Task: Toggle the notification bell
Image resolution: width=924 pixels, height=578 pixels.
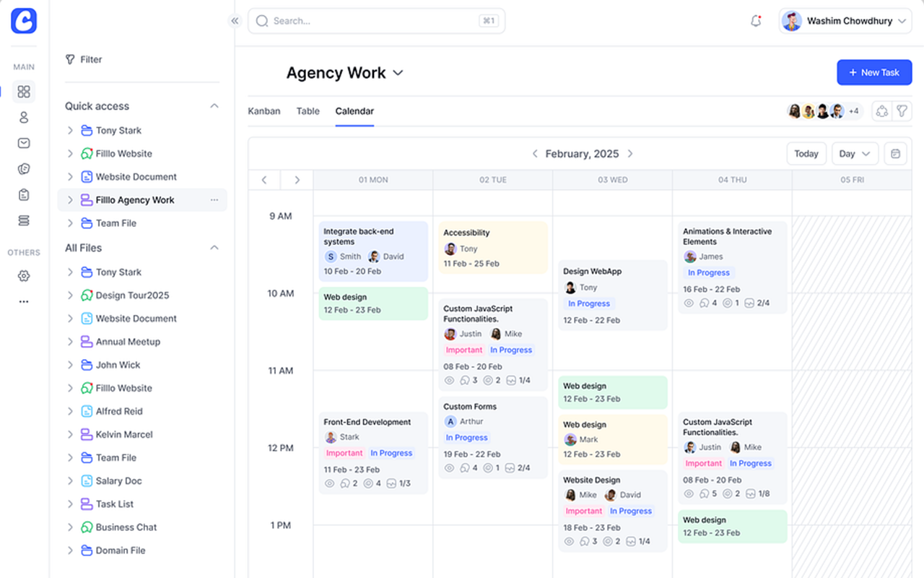Action: (756, 21)
